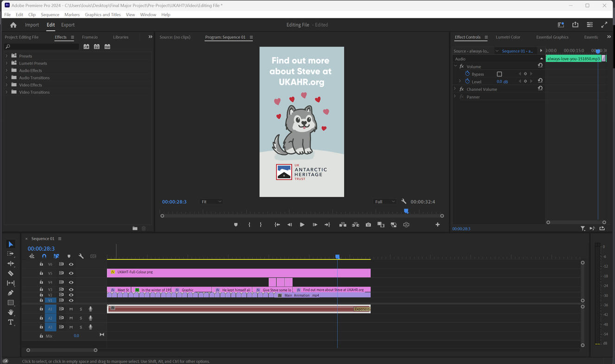The height and width of the screenshot is (364, 615).
Task: Open the Fit zoom level dropdown
Action: pyautogui.click(x=211, y=201)
